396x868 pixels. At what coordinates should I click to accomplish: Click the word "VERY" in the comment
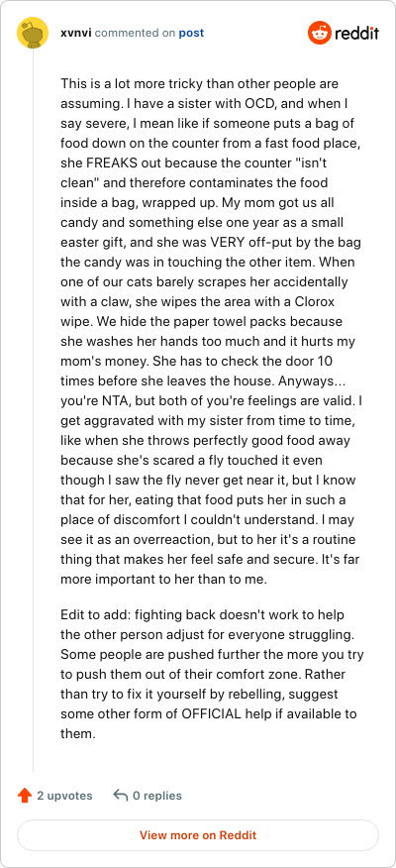click(x=226, y=242)
